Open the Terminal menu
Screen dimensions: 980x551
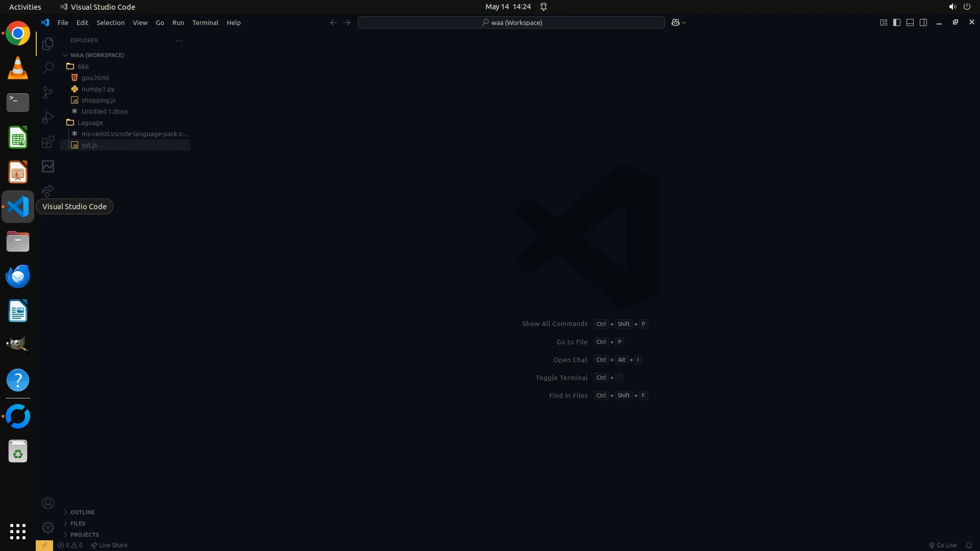point(205,22)
